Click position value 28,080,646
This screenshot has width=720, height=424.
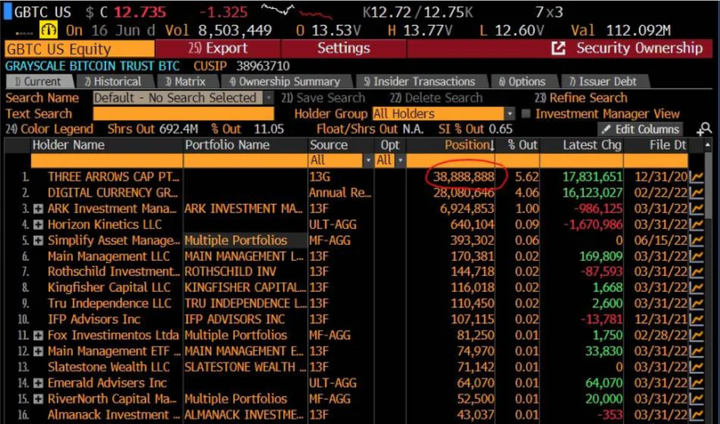pos(464,193)
